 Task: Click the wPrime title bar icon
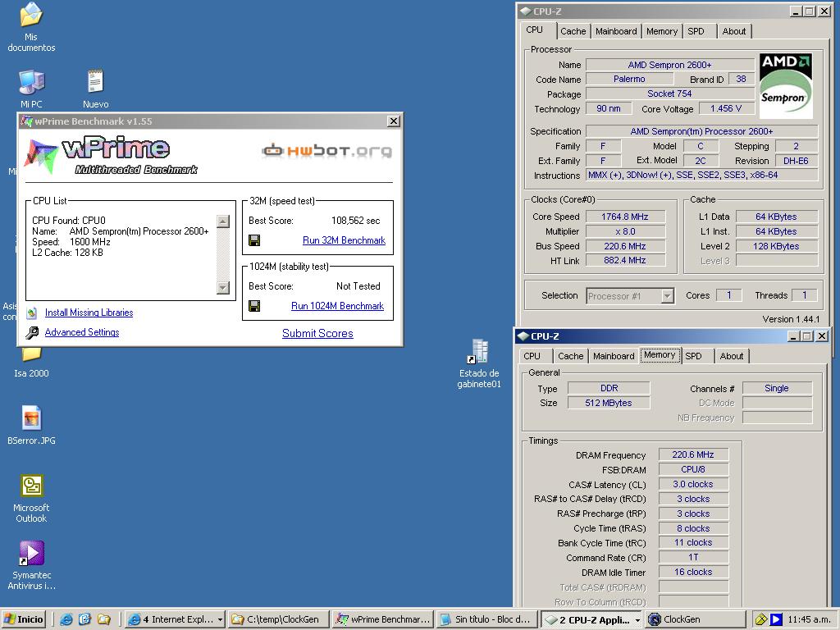click(26, 121)
